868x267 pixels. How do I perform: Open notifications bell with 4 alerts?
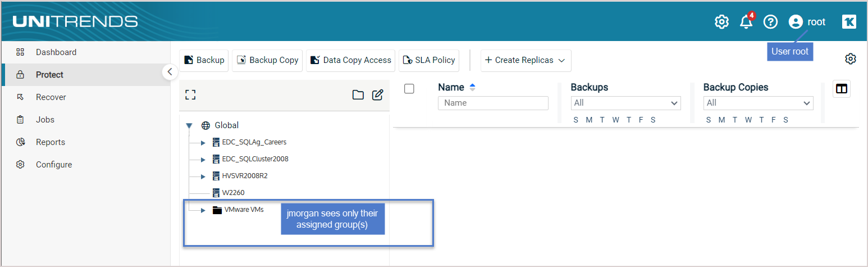pyautogui.click(x=747, y=21)
